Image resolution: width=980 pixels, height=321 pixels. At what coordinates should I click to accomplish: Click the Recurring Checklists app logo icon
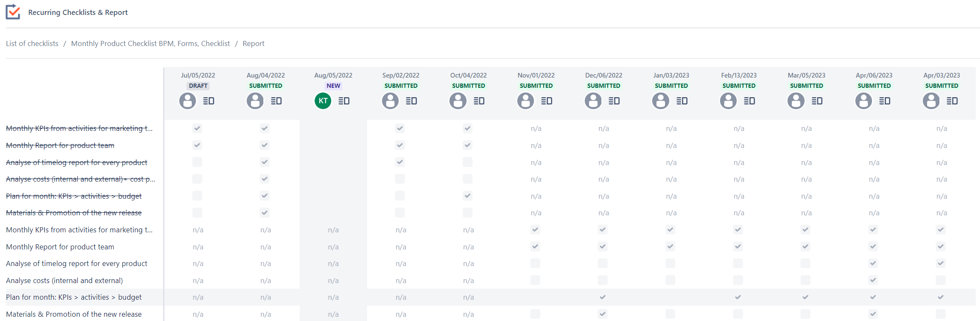pyautogui.click(x=13, y=12)
